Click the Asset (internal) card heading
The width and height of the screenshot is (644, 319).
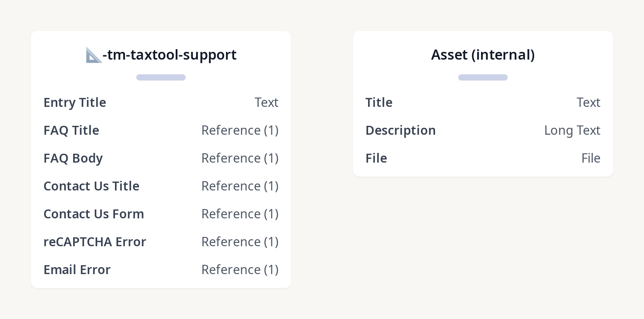coord(483,55)
